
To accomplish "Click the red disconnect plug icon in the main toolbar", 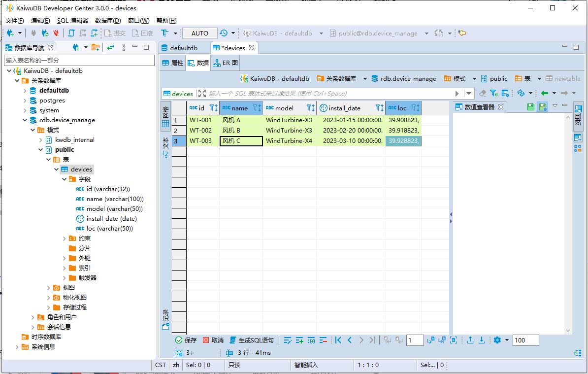I will tap(56, 33).
